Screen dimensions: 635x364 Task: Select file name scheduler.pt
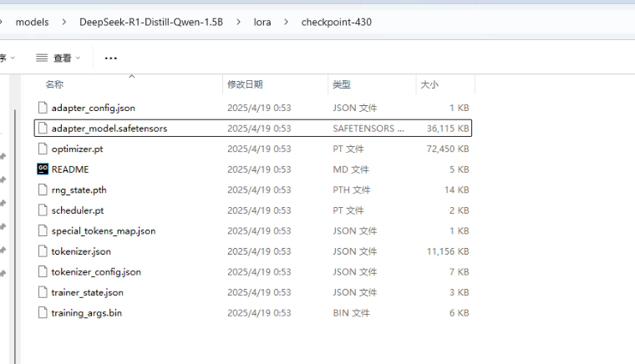coord(78,210)
